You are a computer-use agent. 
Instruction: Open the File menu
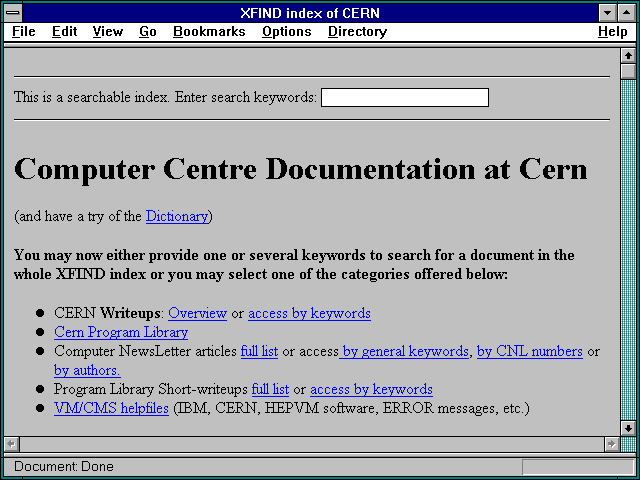pyautogui.click(x=24, y=31)
